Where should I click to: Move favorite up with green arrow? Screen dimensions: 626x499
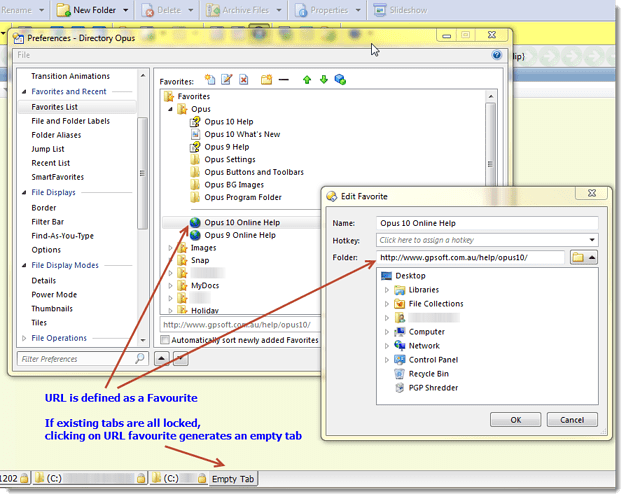[307, 80]
